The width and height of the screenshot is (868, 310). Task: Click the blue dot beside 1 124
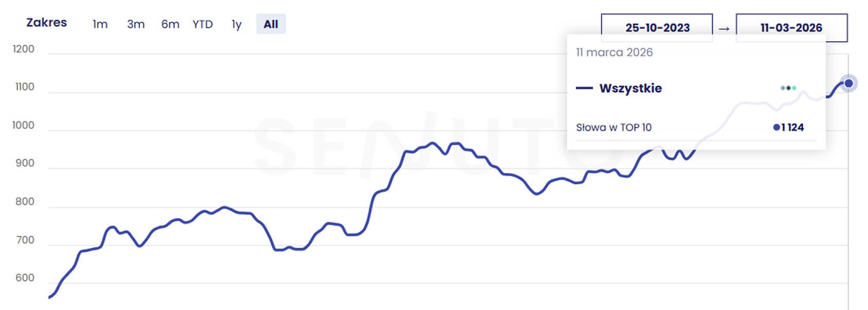tap(776, 127)
